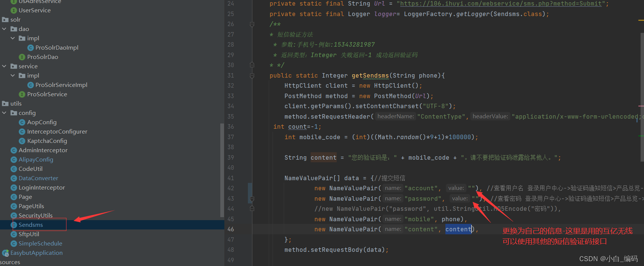
Task: Click the ProSolrService interface icon
Action: pos(22,94)
